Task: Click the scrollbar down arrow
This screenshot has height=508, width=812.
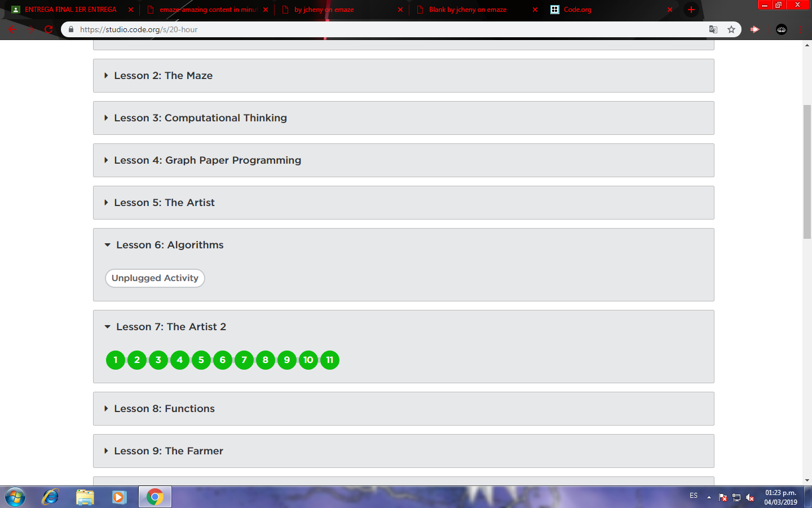Action: pyautogui.click(x=807, y=480)
